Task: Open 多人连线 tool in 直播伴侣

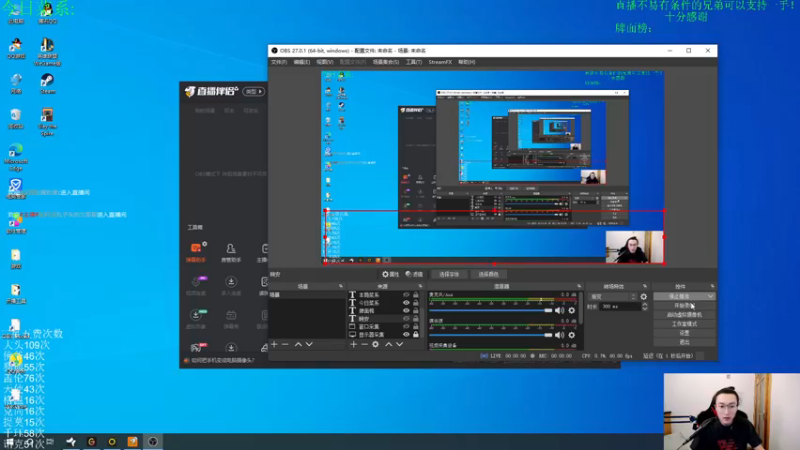Action: [231, 286]
